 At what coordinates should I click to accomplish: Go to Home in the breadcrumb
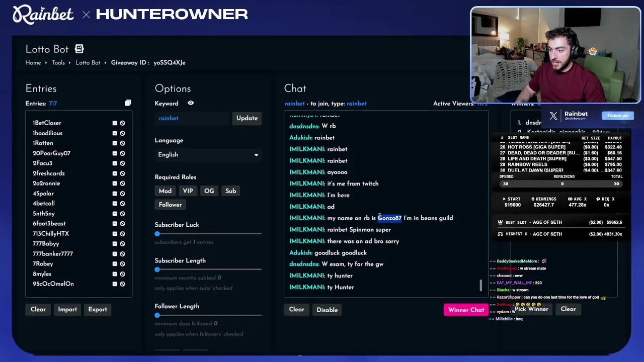coord(33,63)
